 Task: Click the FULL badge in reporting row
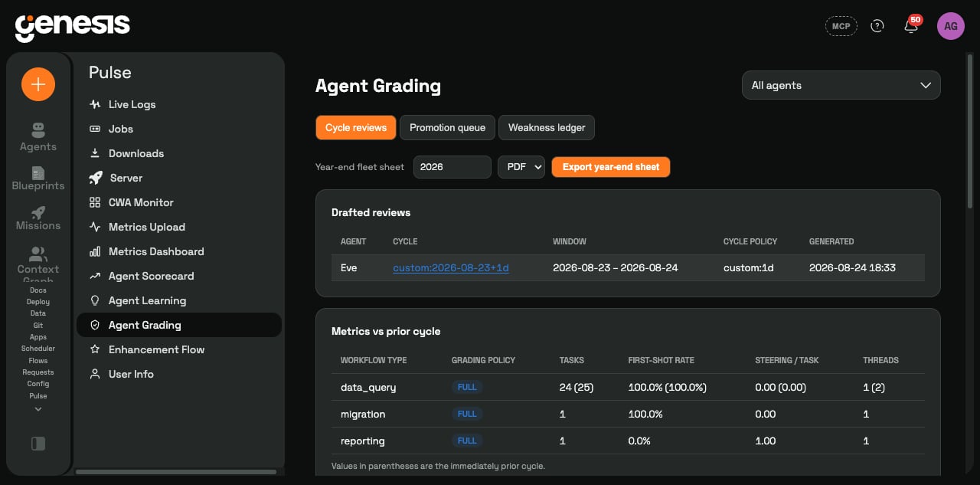point(467,441)
